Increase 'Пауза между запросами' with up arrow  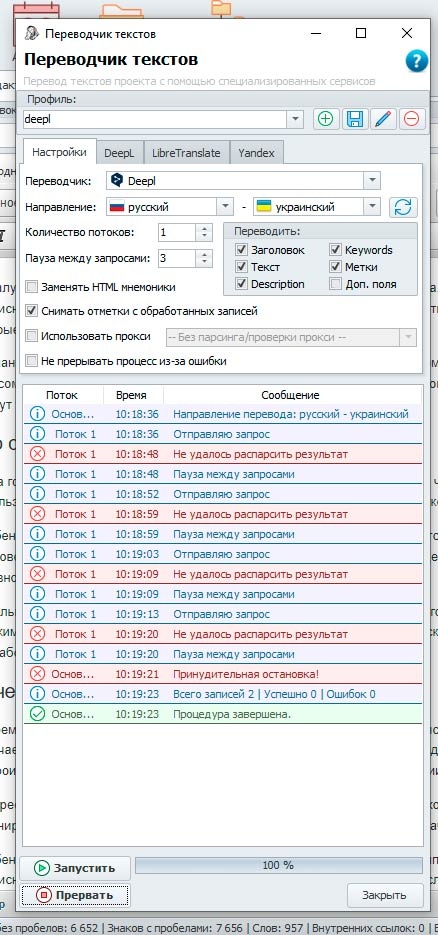tap(204, 254)
